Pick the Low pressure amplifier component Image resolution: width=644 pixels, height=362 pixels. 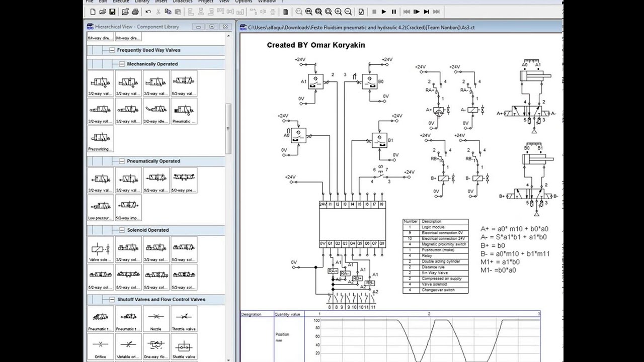101,208
